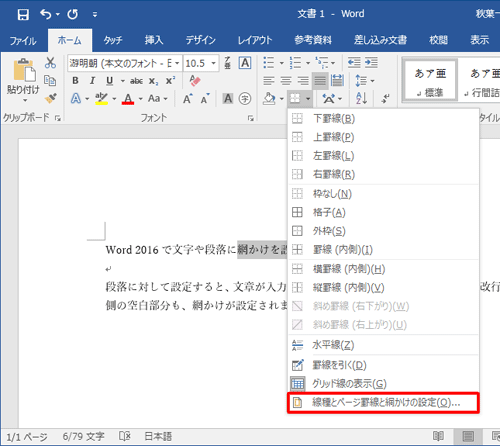
Task: Choose 罫線を引く(D) menu item
Action: point(383,365)
